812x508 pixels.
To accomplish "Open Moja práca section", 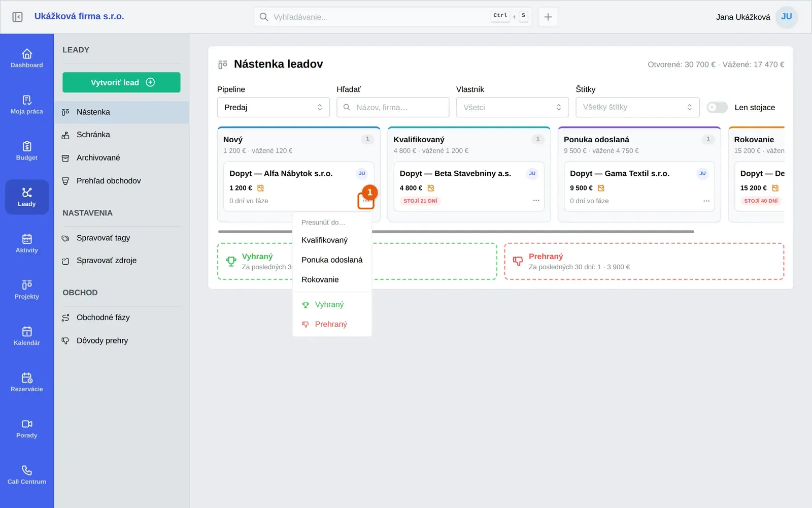I will [27, 105].
